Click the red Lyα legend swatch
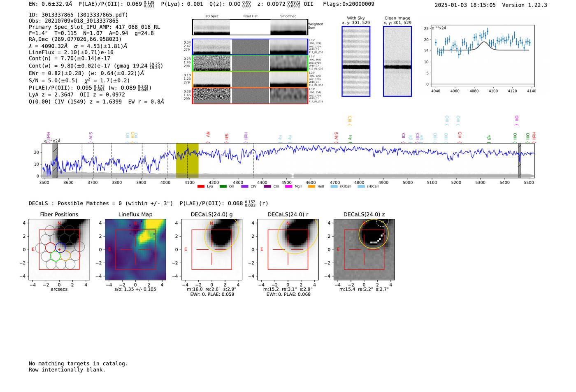 [201, 186]
